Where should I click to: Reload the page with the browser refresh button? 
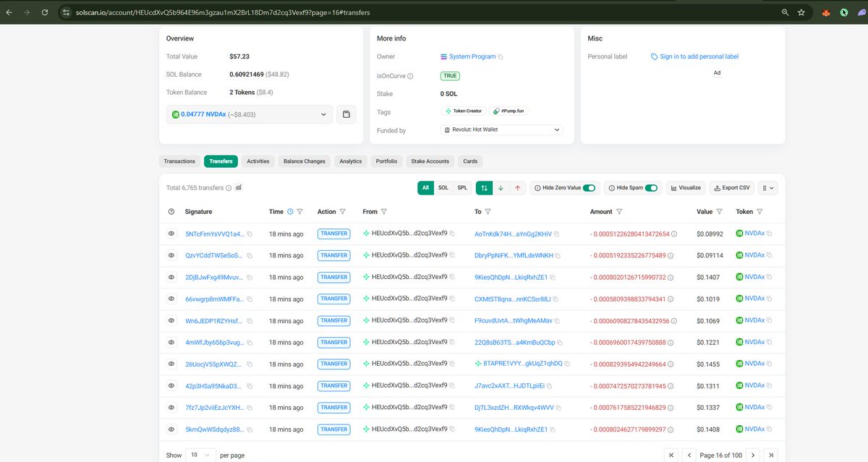coord(45,12)
